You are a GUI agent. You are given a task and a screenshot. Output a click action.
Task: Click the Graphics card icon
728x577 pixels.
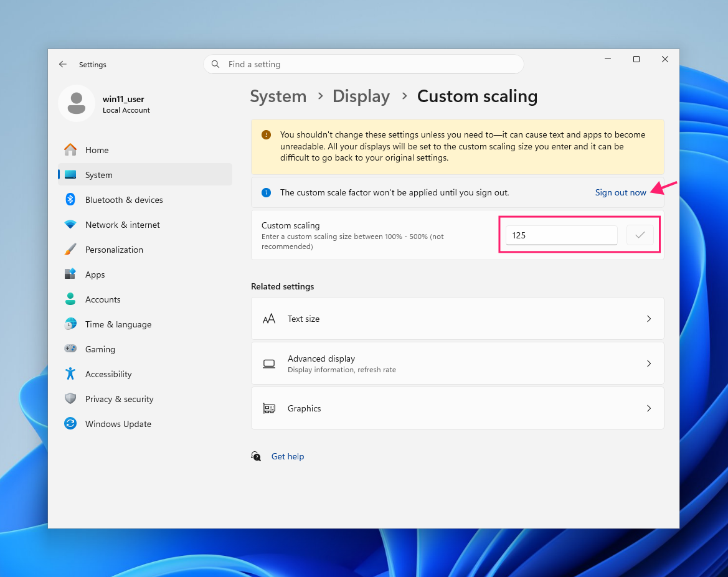click(269, 408)
